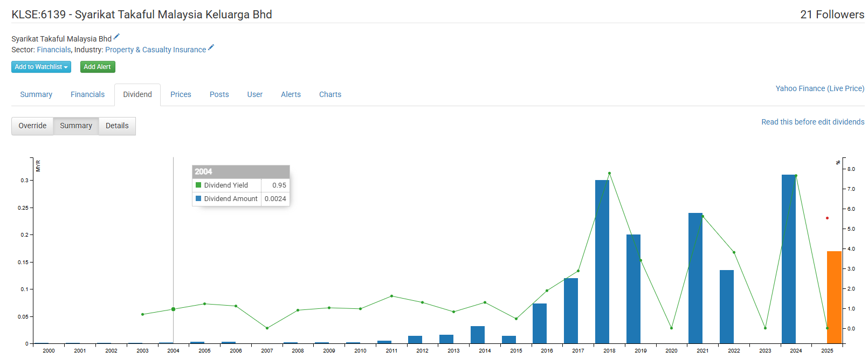This screenshot has height=359, width=868.
Task: Go to the Prices tab
Action: [181, 94]
